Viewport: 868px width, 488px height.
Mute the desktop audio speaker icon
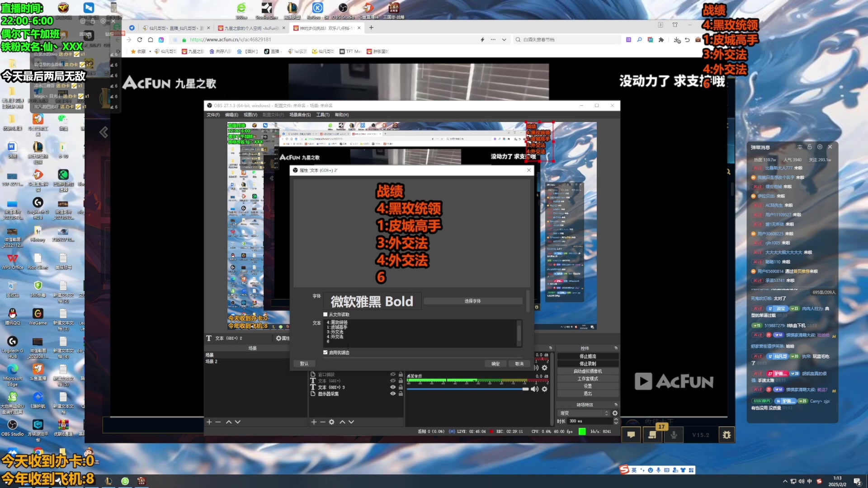point(534,389)
